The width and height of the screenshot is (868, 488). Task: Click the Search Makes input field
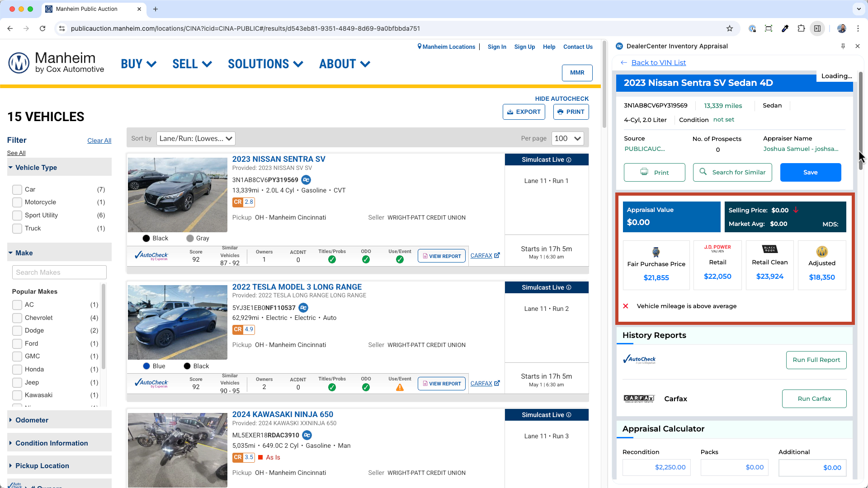pos(59,272)
